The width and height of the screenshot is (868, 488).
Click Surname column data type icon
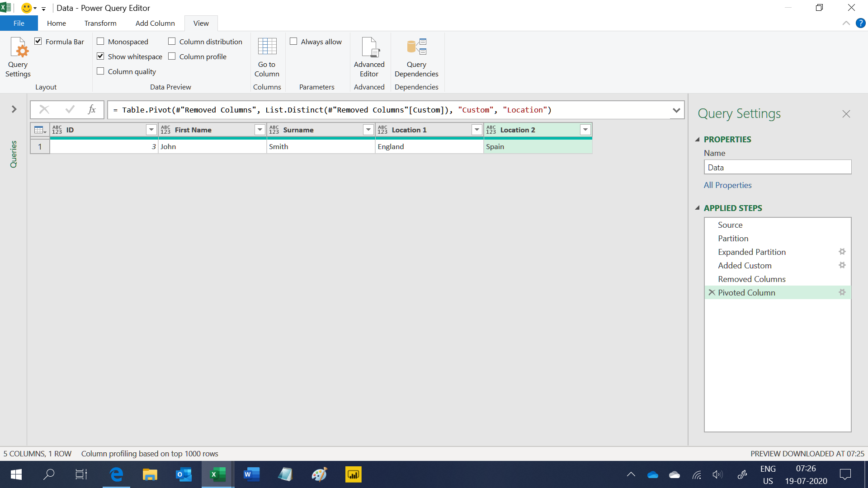pyautogui.click(x=274, y=130)
